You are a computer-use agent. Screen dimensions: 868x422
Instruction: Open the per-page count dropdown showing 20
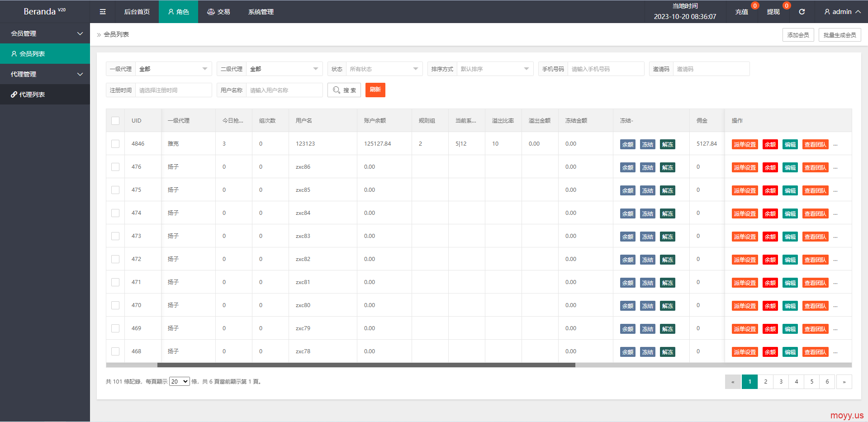tap(180, 381)
